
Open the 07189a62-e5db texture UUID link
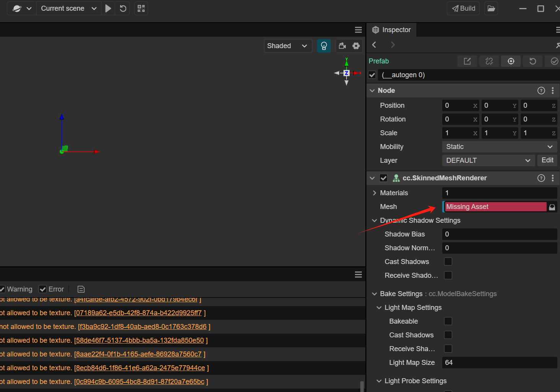(138, 313)
